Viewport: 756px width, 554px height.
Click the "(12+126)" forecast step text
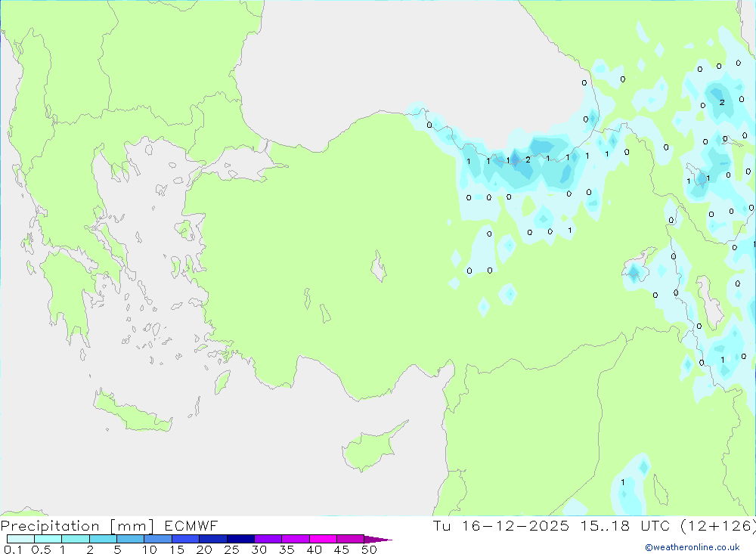pos(718,526)
